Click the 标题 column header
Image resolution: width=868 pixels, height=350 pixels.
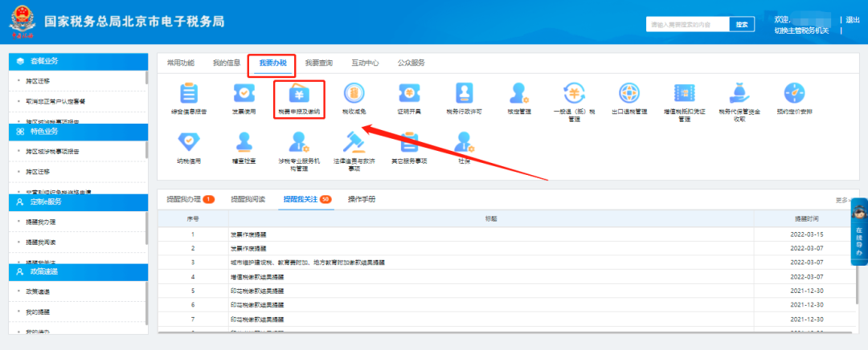(492, 219)
